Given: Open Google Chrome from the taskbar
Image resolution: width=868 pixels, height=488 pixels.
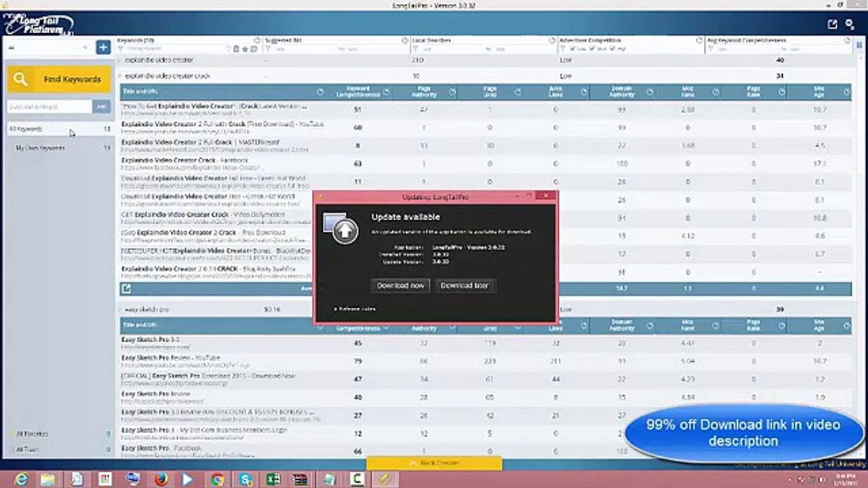Looking at the screenshot, I should pyautogui.click(x=217, y=479).
